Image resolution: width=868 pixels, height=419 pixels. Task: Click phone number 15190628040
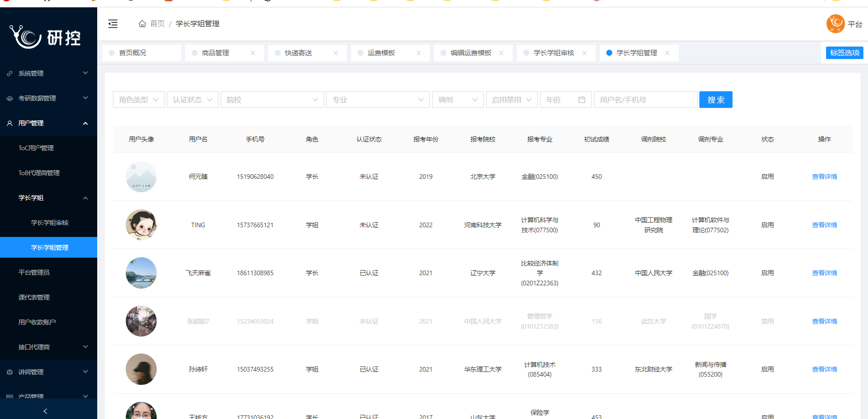(x=255, y=177)
